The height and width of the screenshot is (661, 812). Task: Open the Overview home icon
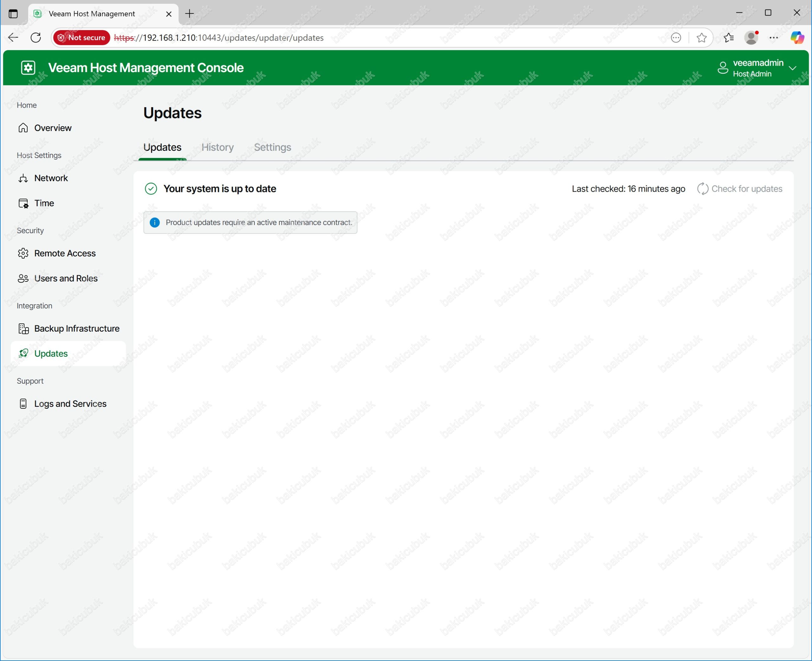23,128
